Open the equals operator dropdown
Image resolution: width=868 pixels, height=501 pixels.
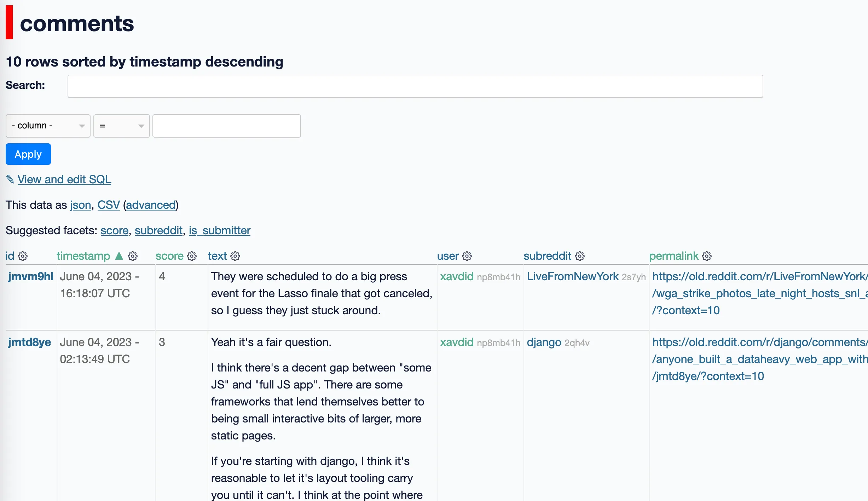pyautogui.click(x=121, y=126)
